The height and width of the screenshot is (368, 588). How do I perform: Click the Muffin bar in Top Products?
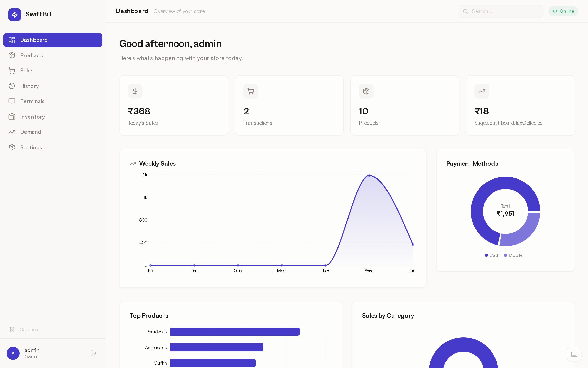[x=213, y=363]
